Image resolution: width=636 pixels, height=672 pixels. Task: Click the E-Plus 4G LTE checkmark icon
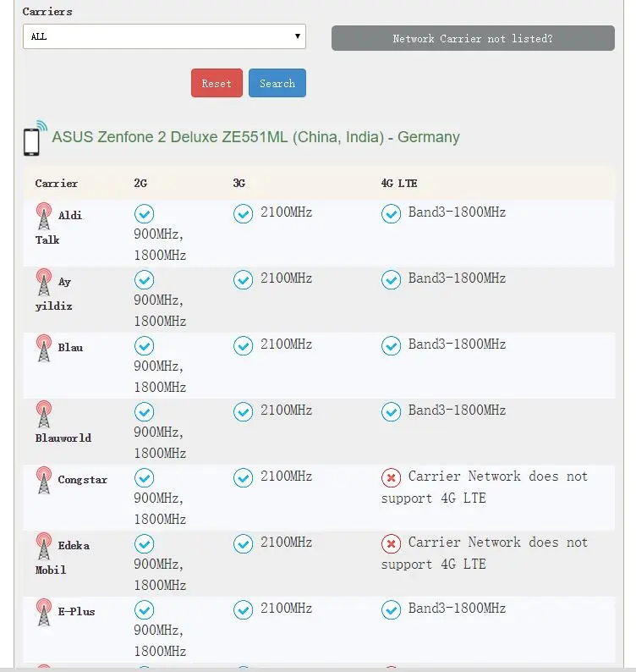click(x=391, y=610)
